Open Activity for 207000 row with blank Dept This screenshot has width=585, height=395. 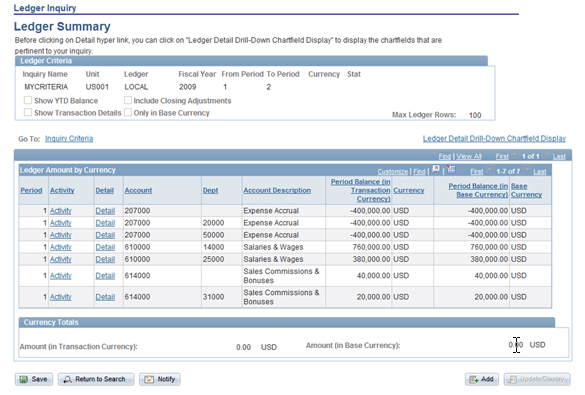[x=60, y=211]
